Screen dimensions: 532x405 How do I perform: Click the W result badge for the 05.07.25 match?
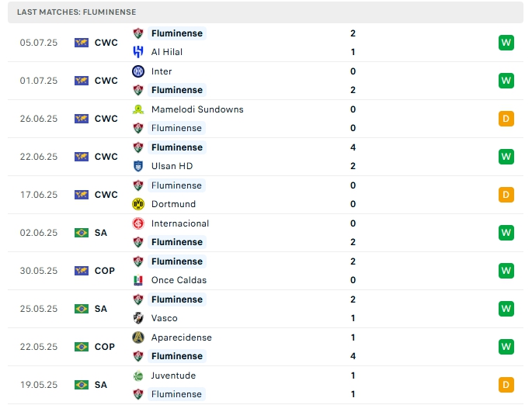pyautogui.click(x=506, y=43)
